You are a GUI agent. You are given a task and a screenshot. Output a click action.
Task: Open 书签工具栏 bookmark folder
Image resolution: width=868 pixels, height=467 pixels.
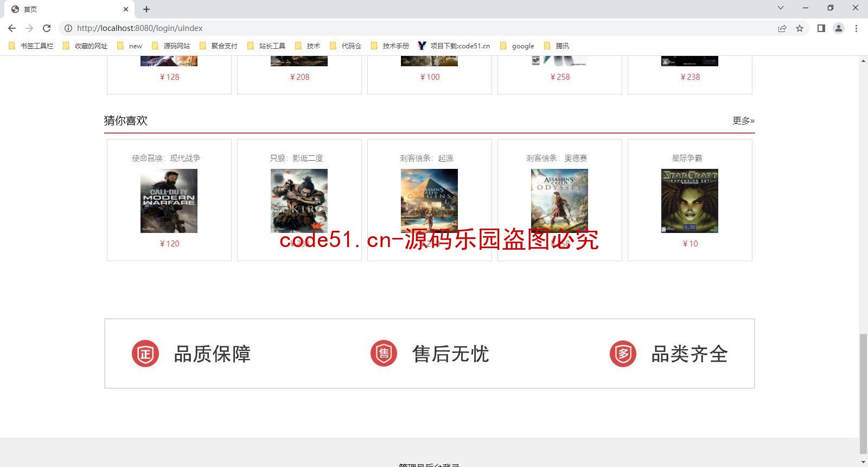[31, 46]
